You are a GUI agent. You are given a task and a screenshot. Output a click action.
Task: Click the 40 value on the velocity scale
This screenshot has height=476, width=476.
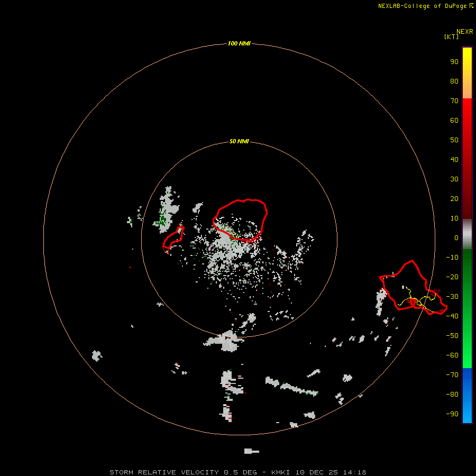coord(454,159)
